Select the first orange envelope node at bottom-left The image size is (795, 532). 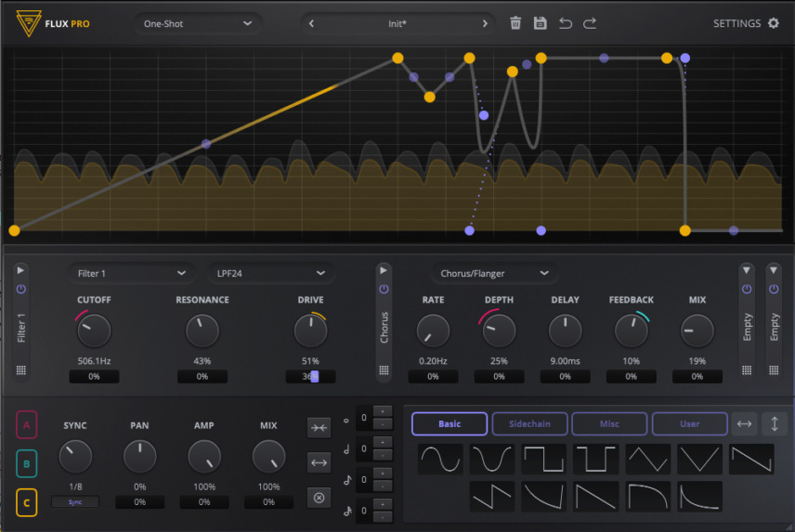14,230
